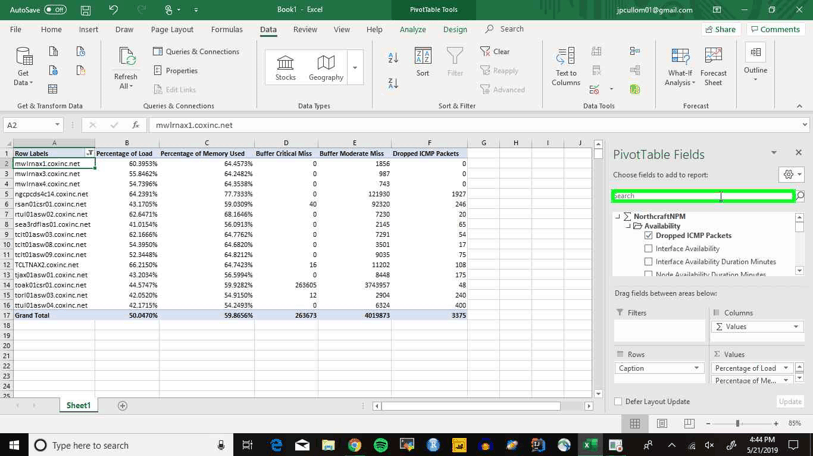
Task: Open Caption field dropdown in Rows
Action: tap(696, 368)
